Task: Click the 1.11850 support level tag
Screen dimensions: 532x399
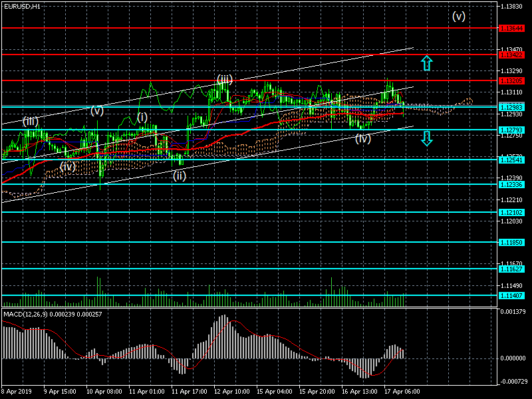Action: point(513,243)
